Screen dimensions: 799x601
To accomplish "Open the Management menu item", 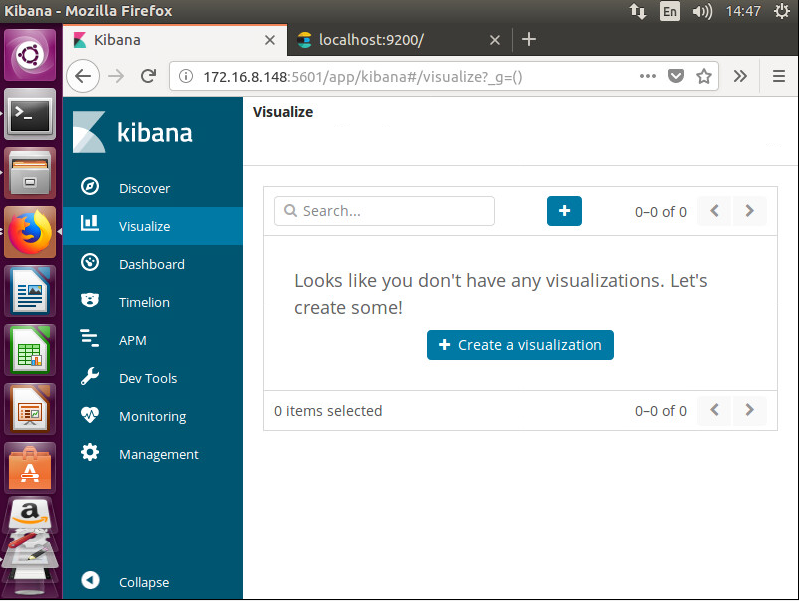I will 153,454.
